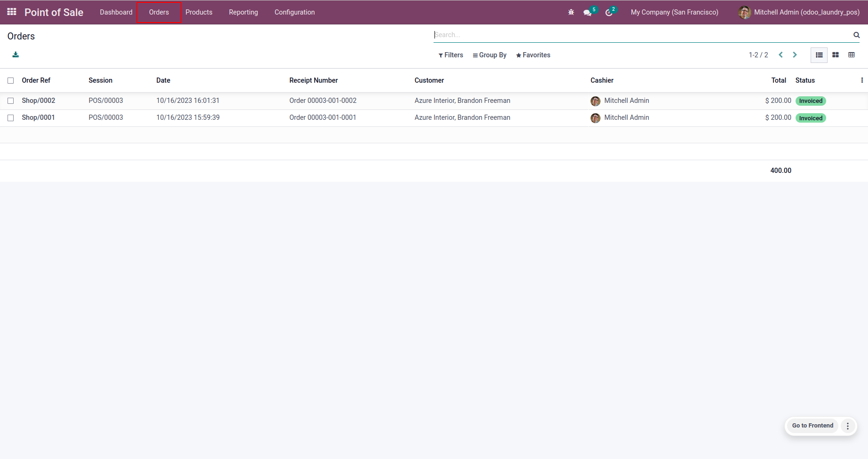Sort by Session column header
868x459 pixels.
point(101,80)
